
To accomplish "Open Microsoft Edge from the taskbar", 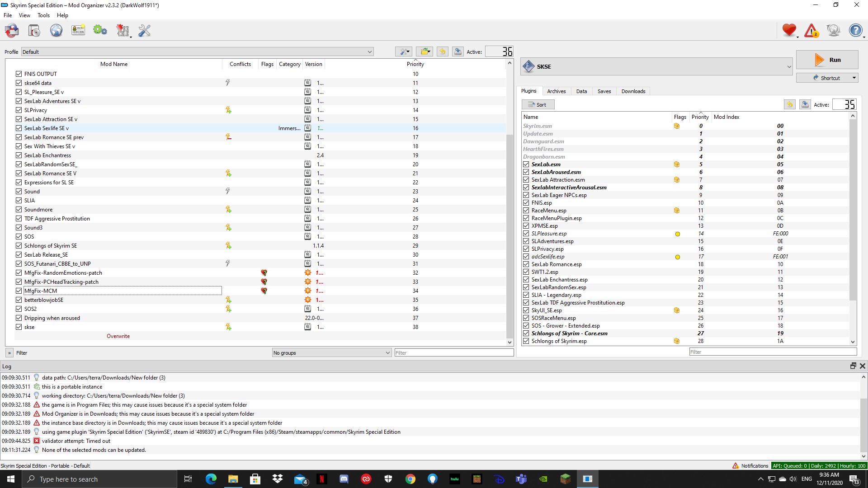I will click(x=211, y=479).
